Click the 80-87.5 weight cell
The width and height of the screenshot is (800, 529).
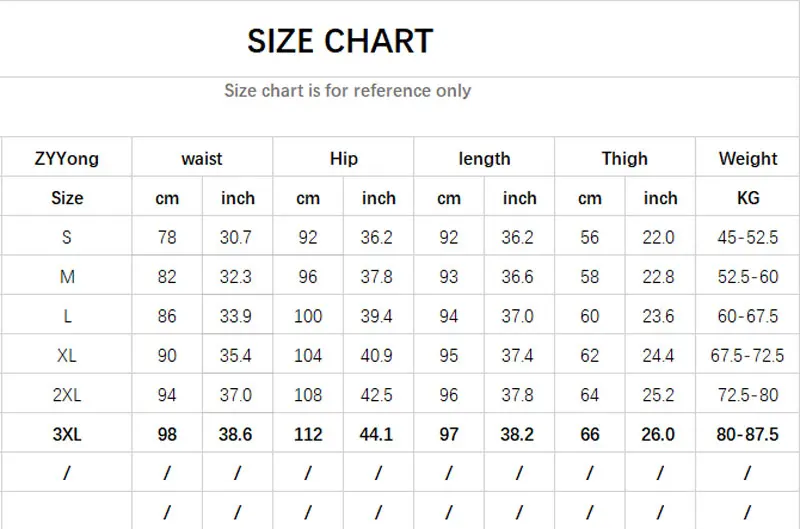tap(748, 435)
